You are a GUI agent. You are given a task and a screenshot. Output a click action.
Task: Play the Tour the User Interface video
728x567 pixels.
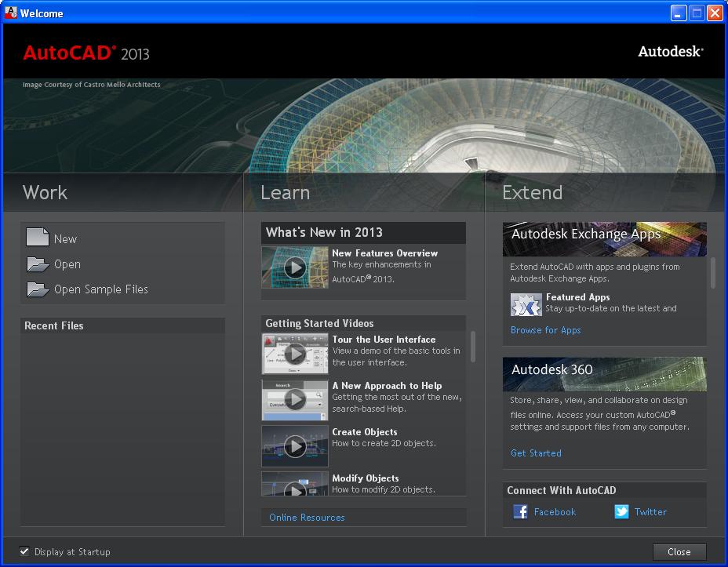295,354
